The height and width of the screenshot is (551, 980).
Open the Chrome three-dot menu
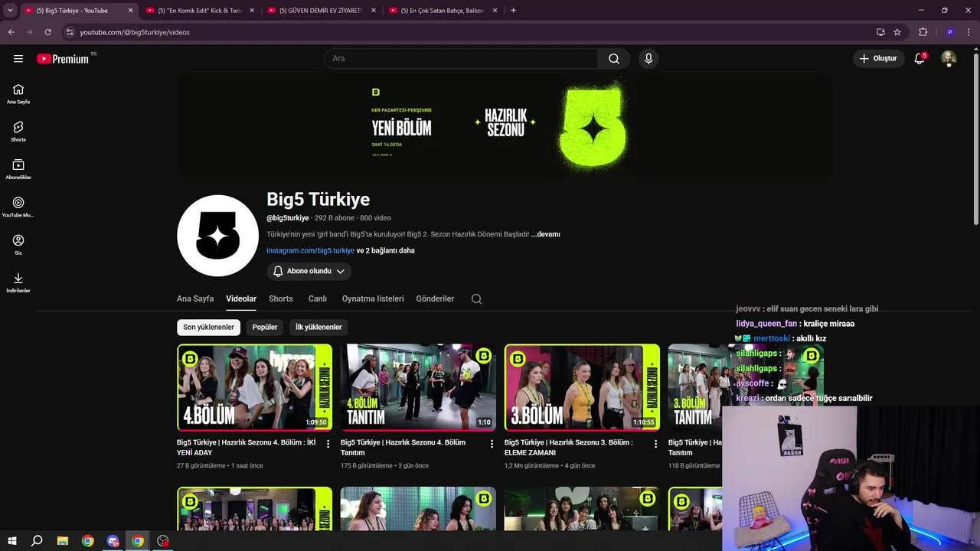tap(969, 32)
